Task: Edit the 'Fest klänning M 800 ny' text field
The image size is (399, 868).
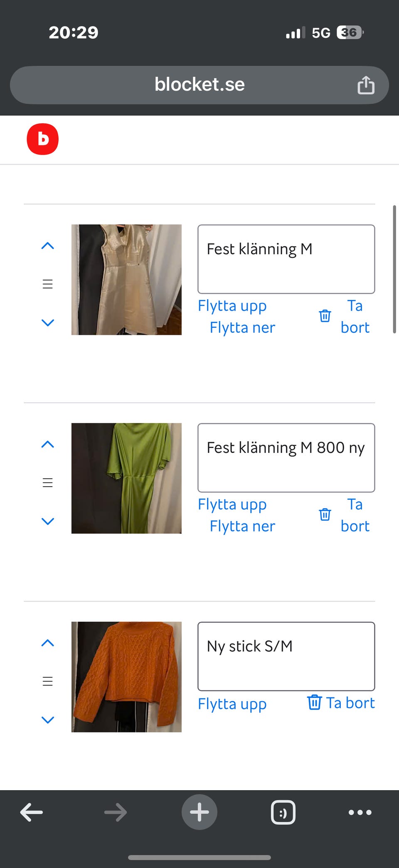Action: 286,458
